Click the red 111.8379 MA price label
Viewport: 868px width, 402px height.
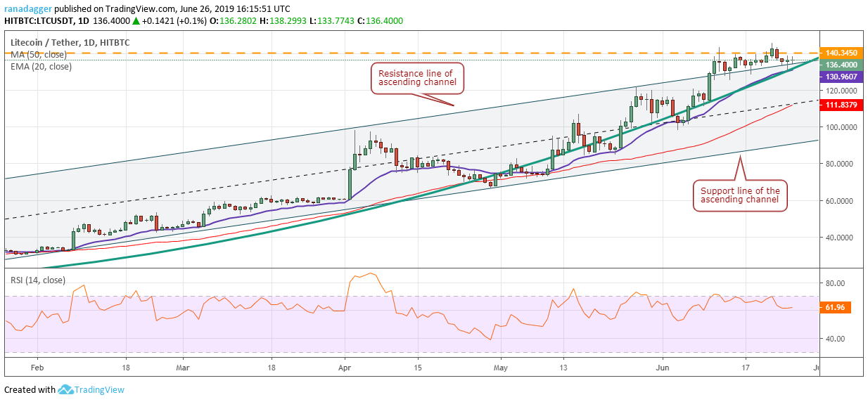click(x=841, y=104)
